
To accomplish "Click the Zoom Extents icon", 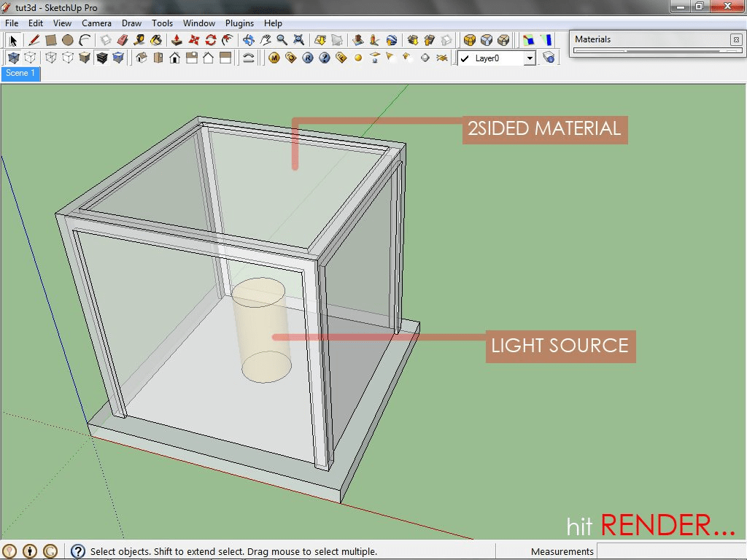I will coord(298,41).
